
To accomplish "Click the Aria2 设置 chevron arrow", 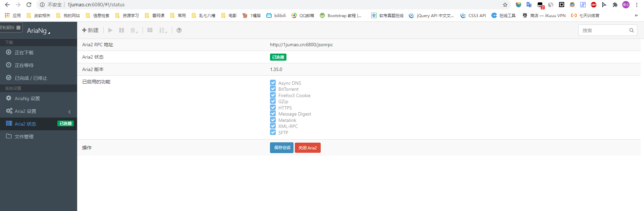I will [69, 112].
